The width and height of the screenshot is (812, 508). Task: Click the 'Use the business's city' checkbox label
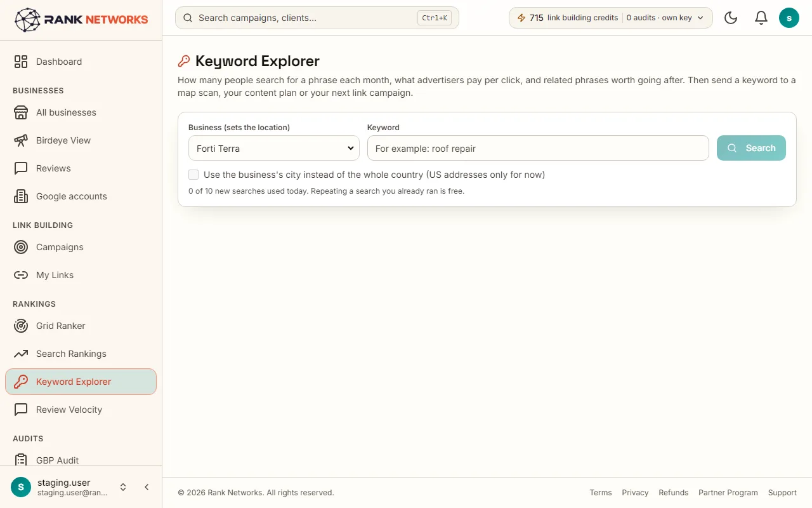(374, 175)
